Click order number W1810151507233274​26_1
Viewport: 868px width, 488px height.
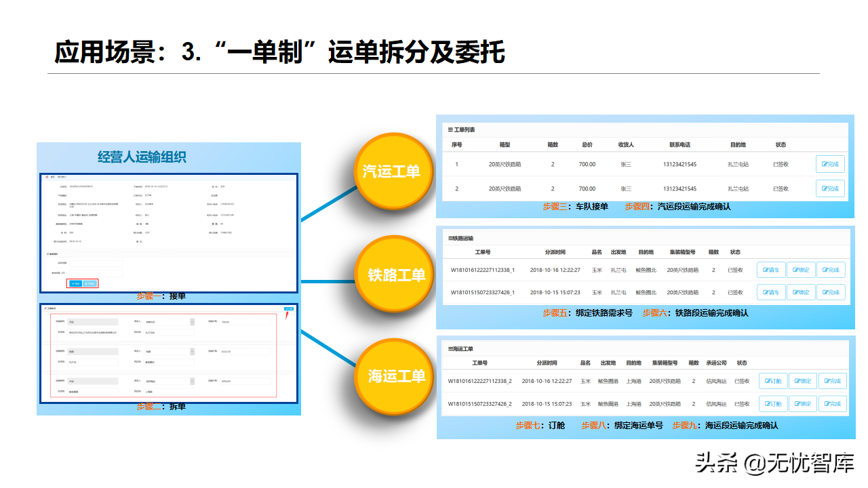483,292
